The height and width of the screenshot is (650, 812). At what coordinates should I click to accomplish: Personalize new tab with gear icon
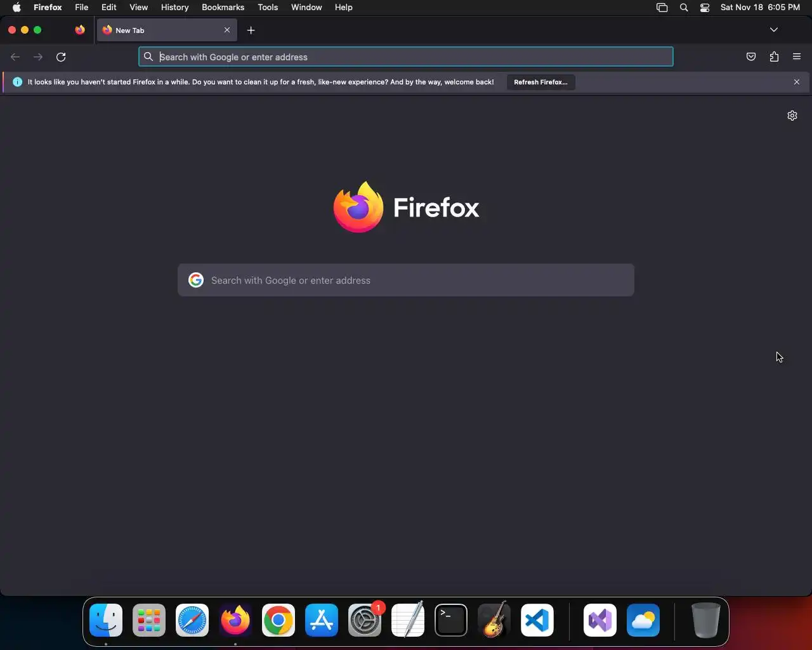point(792,116)
